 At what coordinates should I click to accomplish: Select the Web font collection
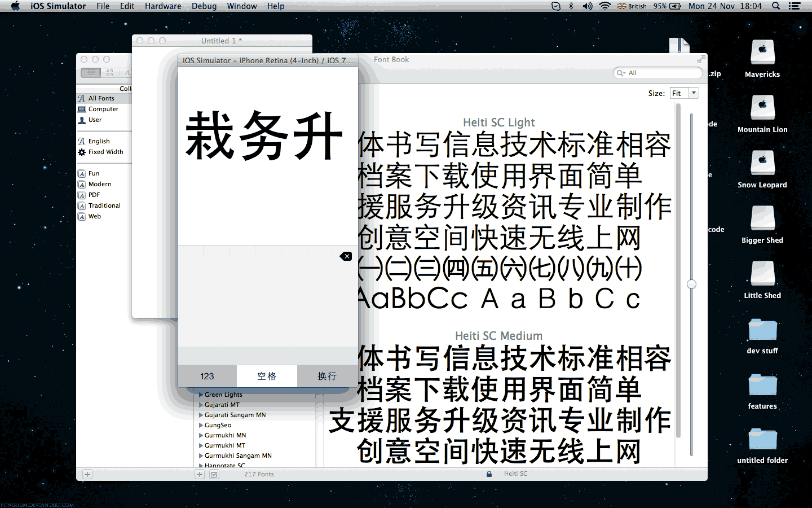click(104, 216)
